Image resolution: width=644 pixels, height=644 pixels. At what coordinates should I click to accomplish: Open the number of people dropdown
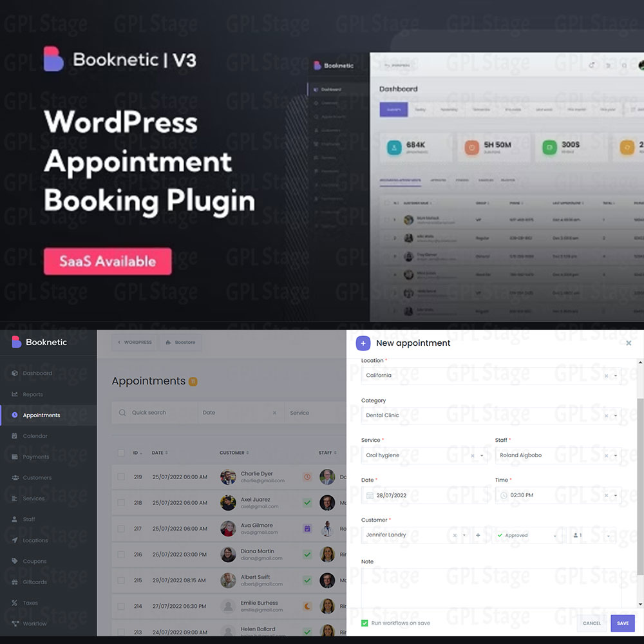coord(591,535)
